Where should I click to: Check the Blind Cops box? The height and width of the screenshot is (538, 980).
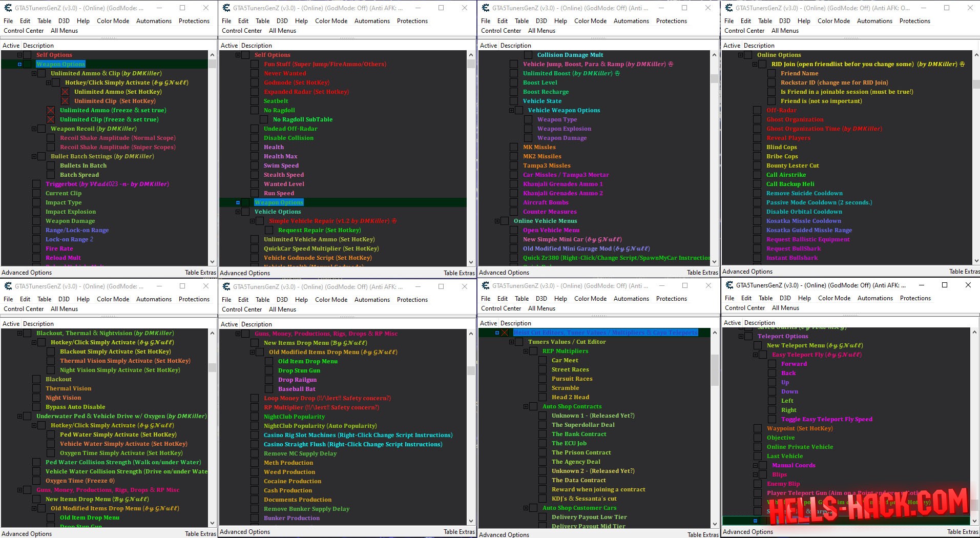[757, 147]
